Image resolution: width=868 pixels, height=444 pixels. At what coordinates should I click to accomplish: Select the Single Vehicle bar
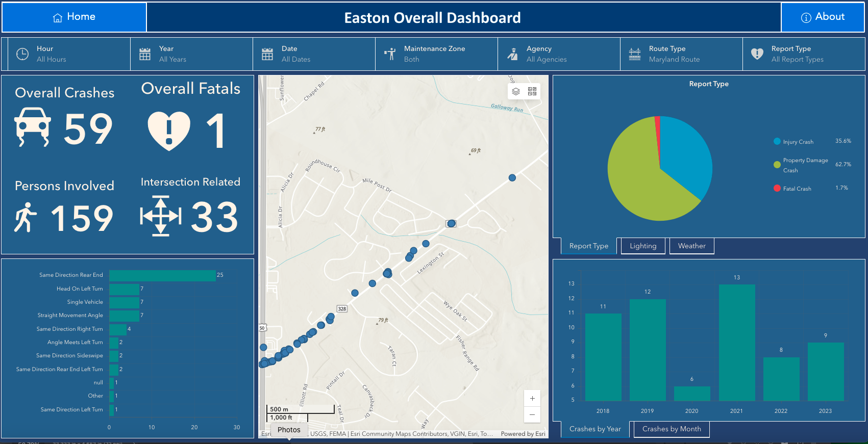coord(124,302)
